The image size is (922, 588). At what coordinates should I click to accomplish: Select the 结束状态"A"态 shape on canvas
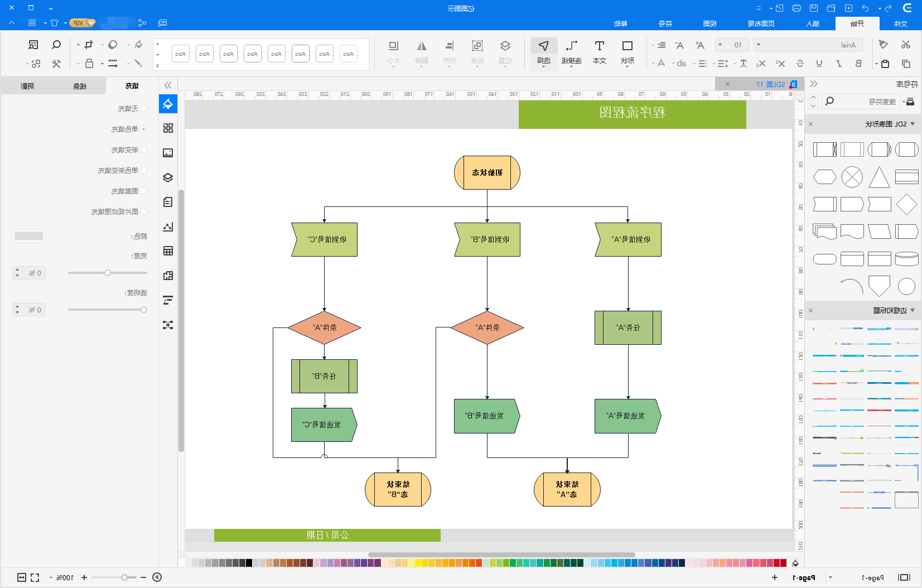[567, 489]
